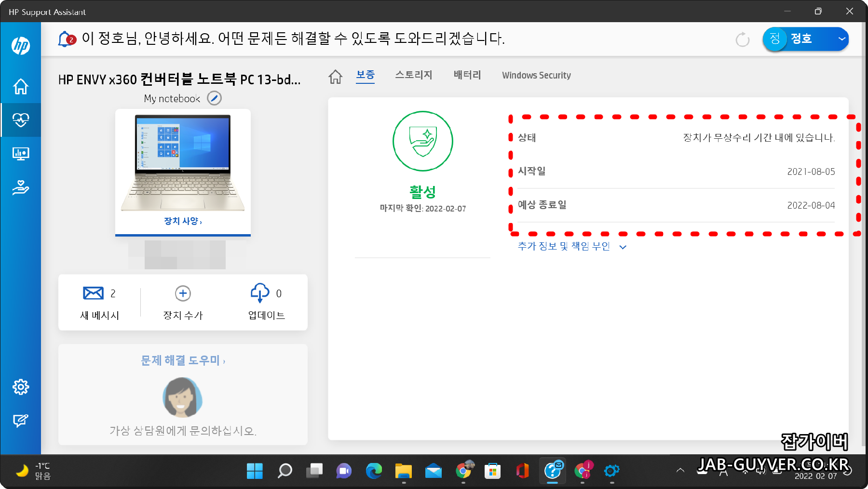Click 가상 상담원에게 문의하십시오 text
Image resolution: width=868 pixels, height=489 pixels.
coord(183,431)
